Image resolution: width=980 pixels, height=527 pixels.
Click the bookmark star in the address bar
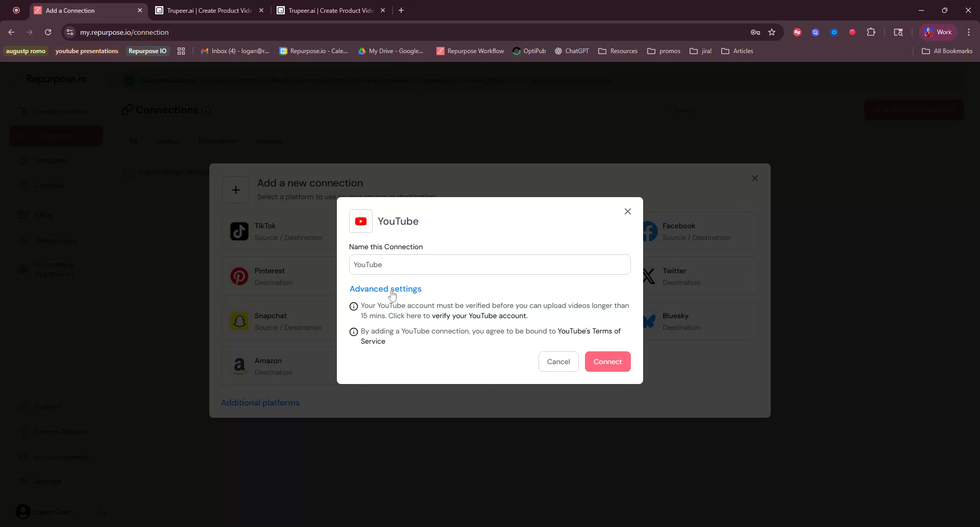pyautogui.click(x=772, y=32)
